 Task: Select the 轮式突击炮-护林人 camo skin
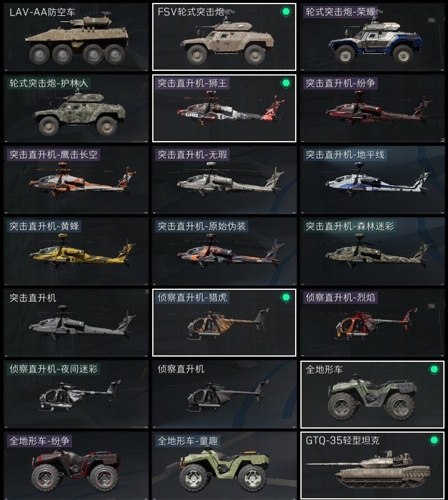click(x=76, y=108)
